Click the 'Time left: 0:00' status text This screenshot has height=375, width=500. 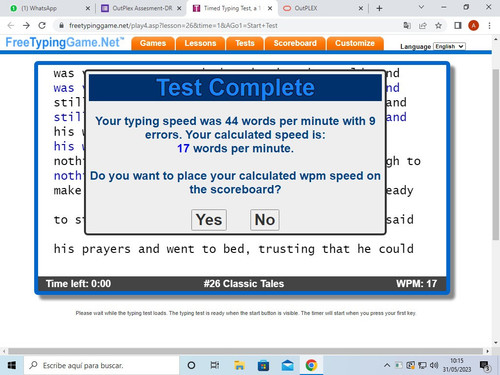(78, 284)
